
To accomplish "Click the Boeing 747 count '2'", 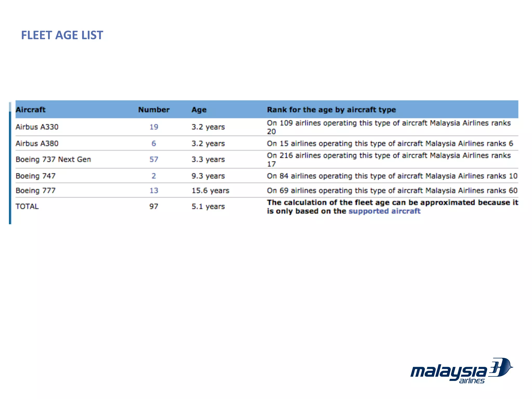I will (x=154, y=176).
